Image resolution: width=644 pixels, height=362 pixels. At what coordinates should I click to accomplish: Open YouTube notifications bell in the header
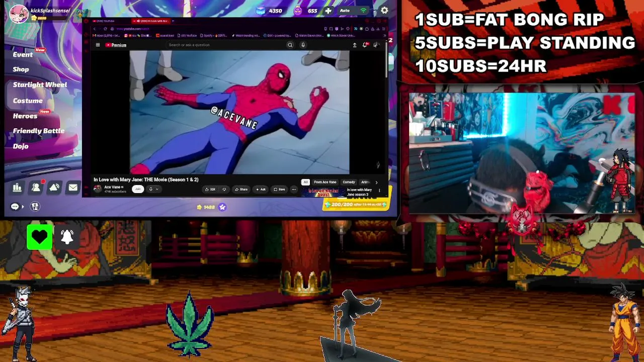click(x=365, y=45)
